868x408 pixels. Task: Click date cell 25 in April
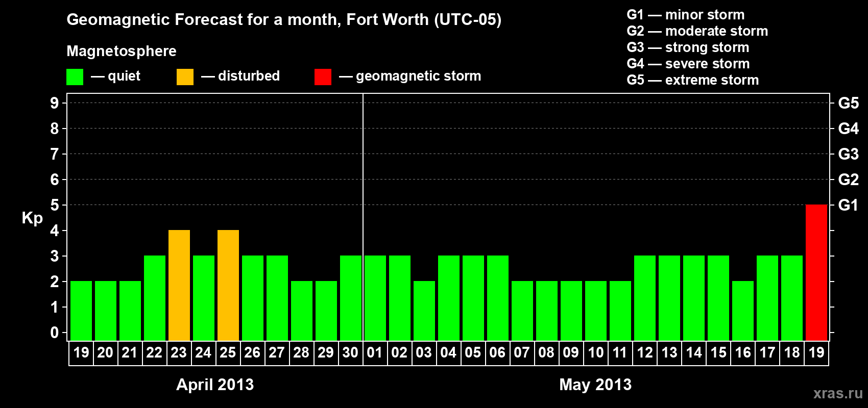(x=228, y=353)
